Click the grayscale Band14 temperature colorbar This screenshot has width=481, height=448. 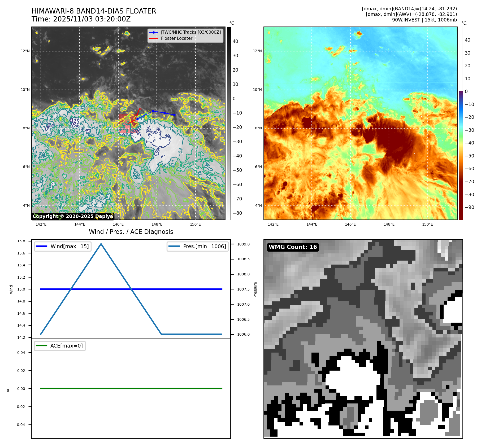[x=229, y=123]
